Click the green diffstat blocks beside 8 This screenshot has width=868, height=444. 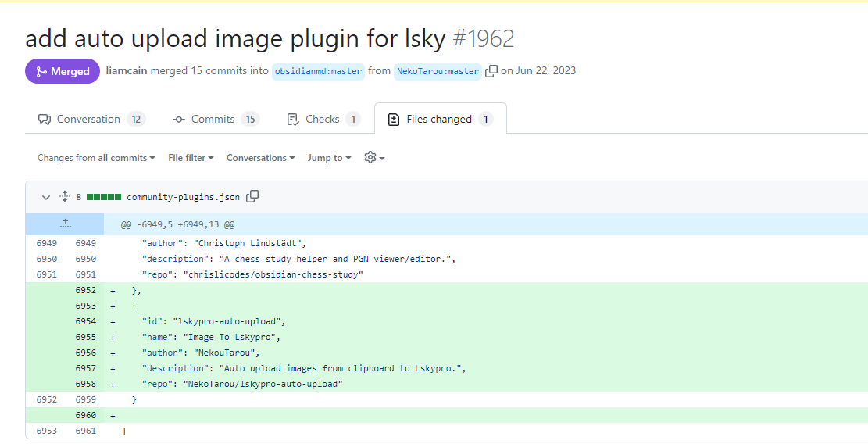tap(104, 197)
